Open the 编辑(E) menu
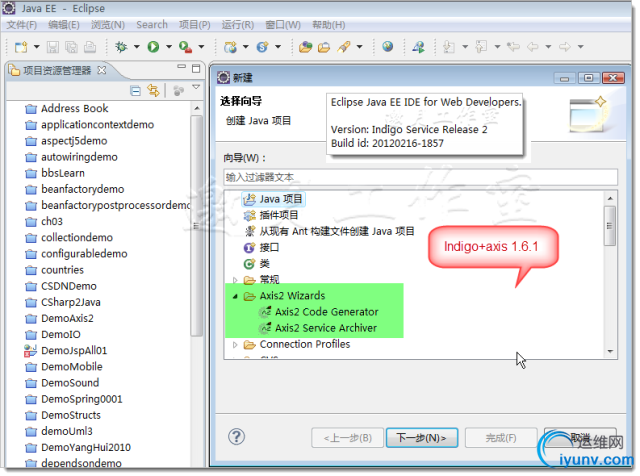The height and width of the screenshot is (476, 640). click(x=64, y=25)
